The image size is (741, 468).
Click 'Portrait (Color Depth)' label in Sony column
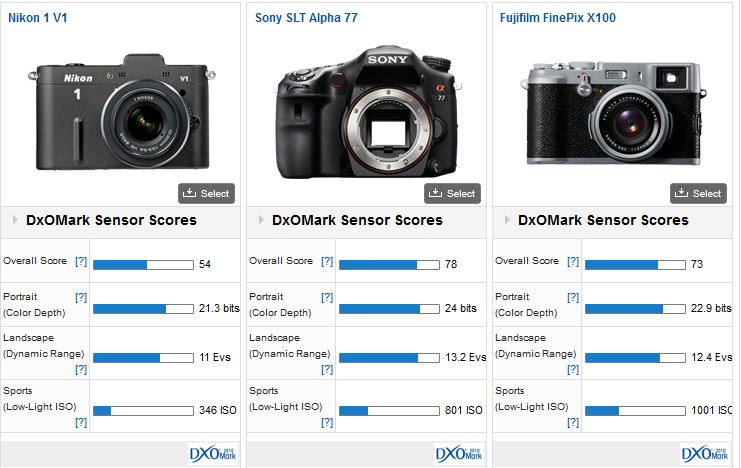280,305
